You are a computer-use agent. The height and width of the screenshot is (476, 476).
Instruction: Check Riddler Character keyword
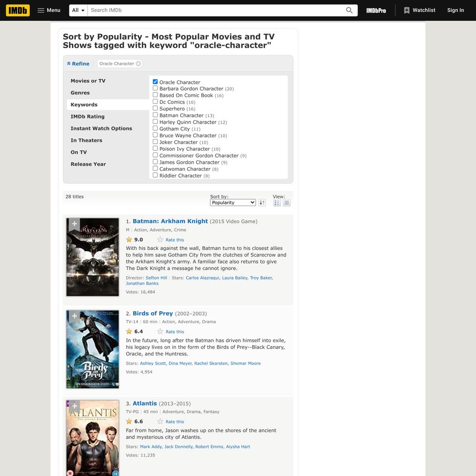coord(155,175)
